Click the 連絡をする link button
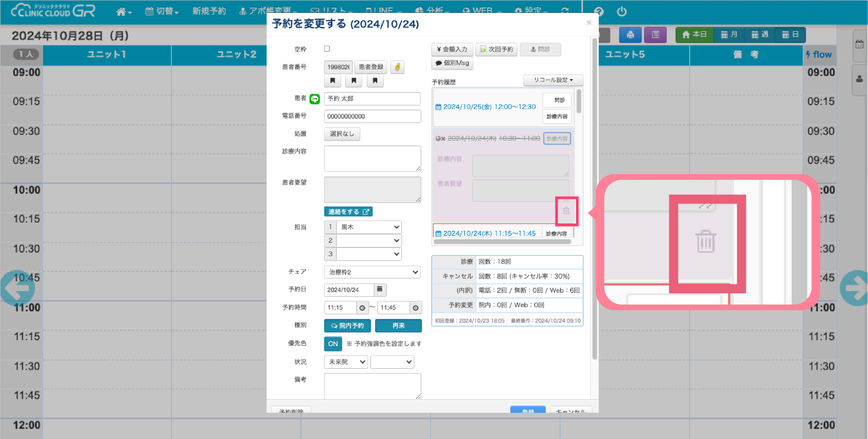 [348, 211]
